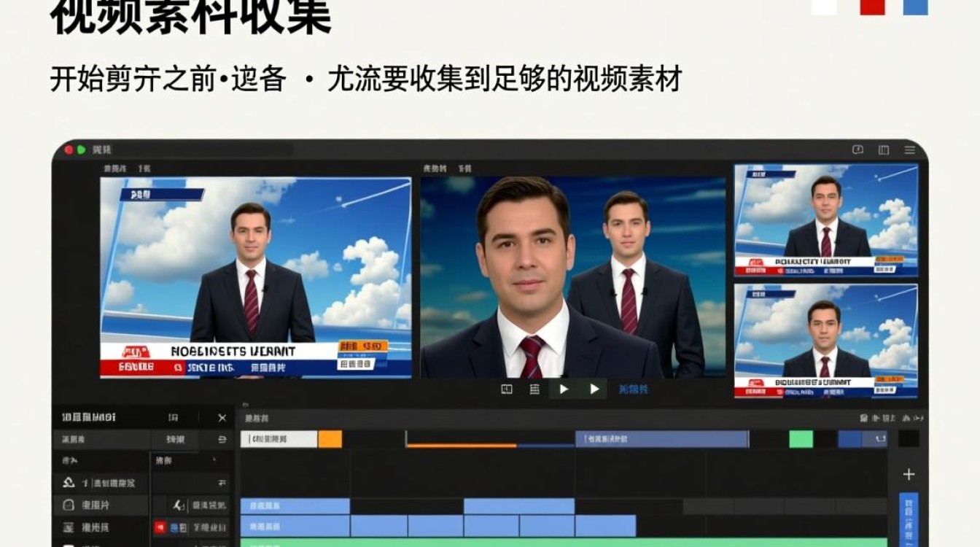980x547 pixels.
Task: Open the speech-bubble help icon in the title bar
Action: (x=857, y=150)
